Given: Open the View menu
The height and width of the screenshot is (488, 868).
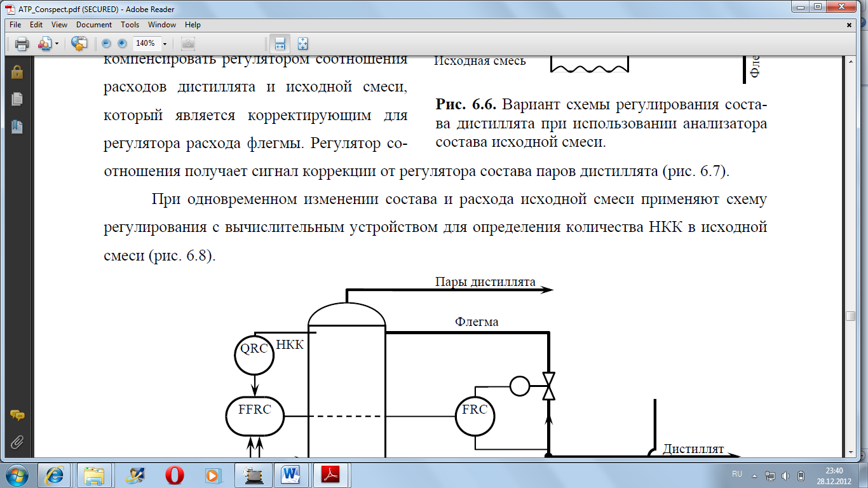Looking at the screenshot, I should (59, 25).
